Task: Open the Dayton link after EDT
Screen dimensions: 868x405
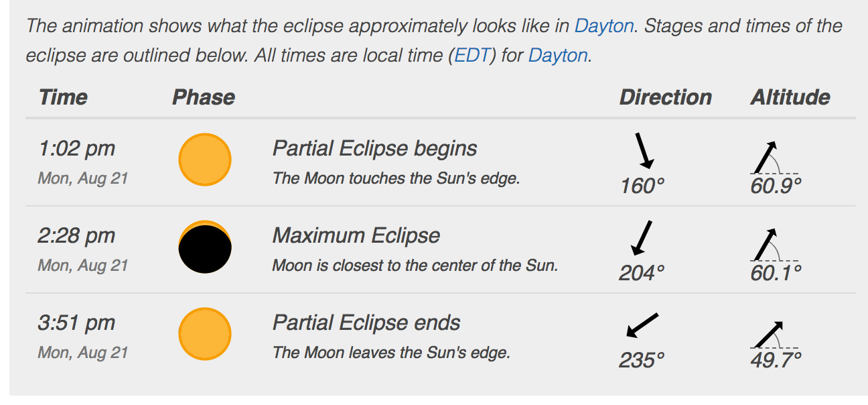Action: [x=558, y=55]
